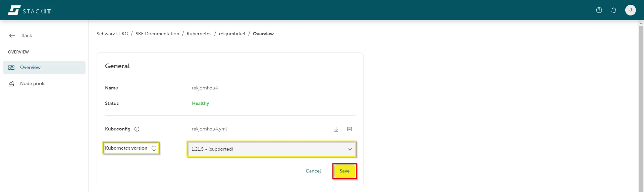The height and width of the screenshot is (192, 644).
Task: Click Cancel to discard changes
Action: tap(313, 171)
